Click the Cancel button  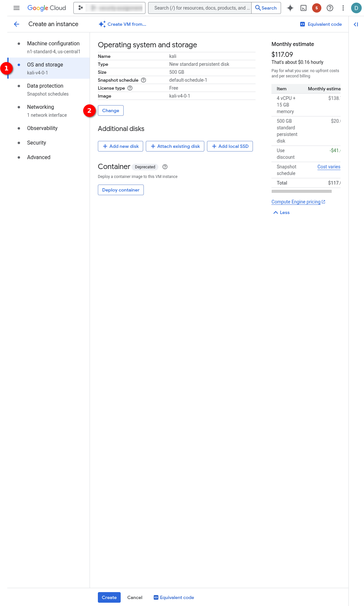(x=135, y=597)
